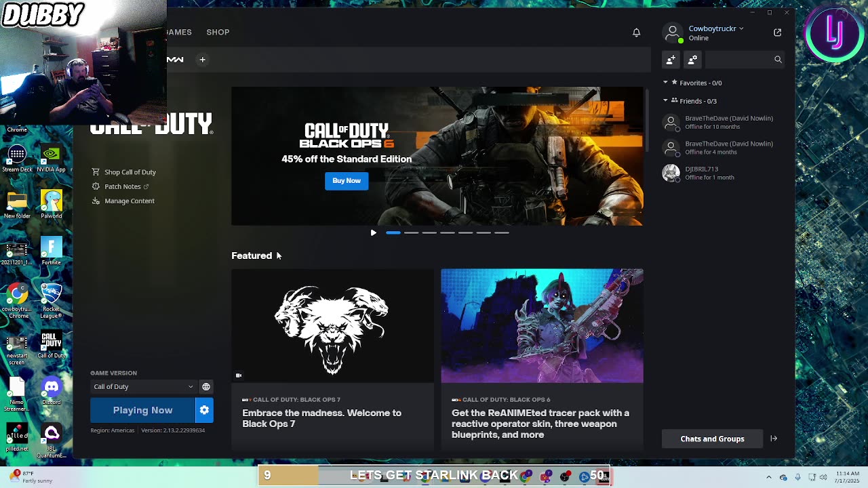Select friend BraveTheDave offline for 4 months
The height and width of the screenshot is (488, 868).
pos(723,148)
